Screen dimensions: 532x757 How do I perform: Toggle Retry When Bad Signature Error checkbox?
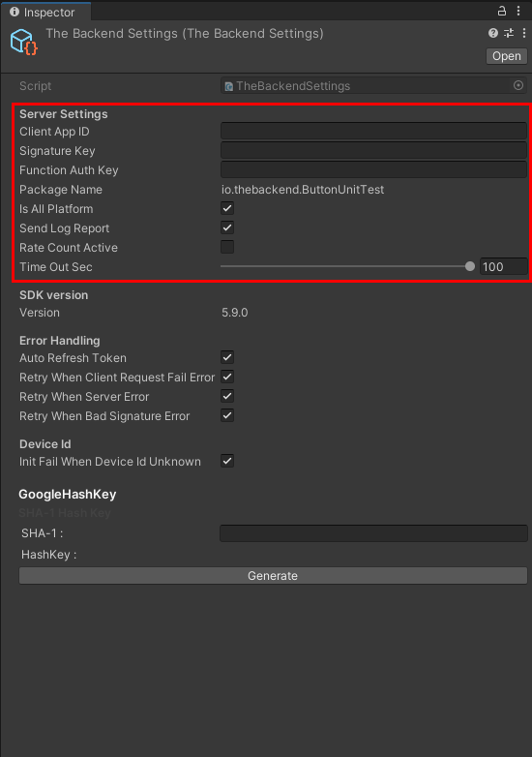(227, 415)
